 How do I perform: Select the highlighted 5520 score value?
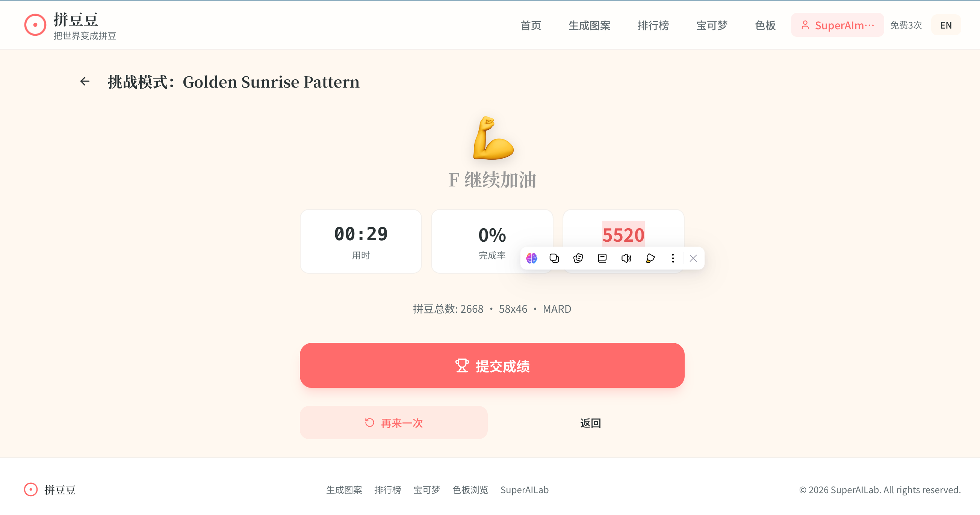[623, 235]
